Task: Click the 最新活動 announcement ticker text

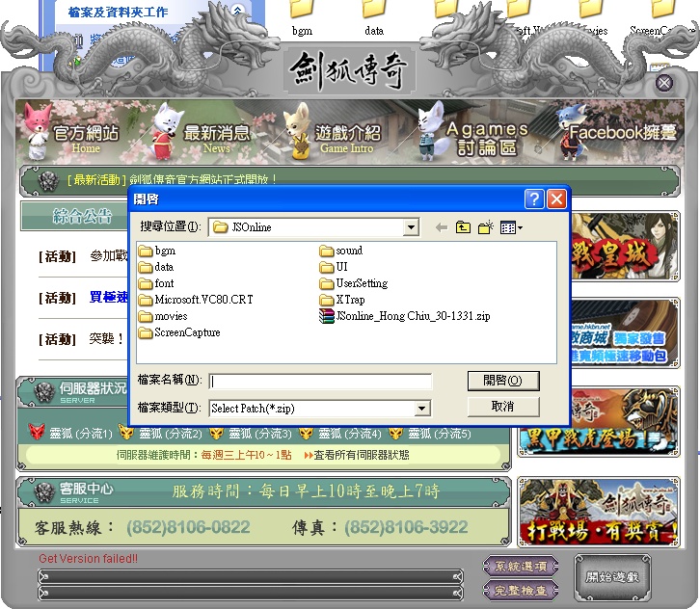Action: [172, 179]
